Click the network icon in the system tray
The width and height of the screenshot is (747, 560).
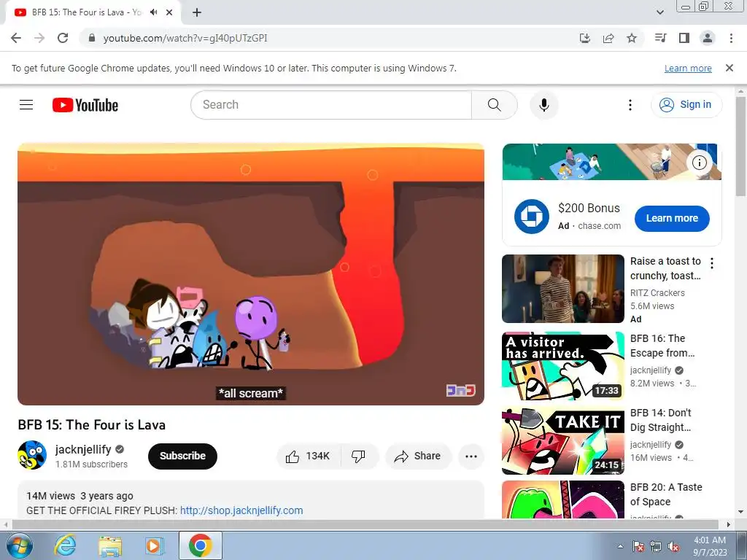[x=656, y=547]
